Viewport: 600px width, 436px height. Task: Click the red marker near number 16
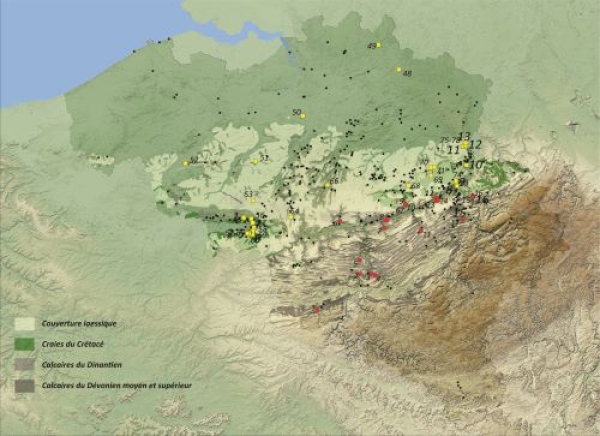click(x=473, y=197)
